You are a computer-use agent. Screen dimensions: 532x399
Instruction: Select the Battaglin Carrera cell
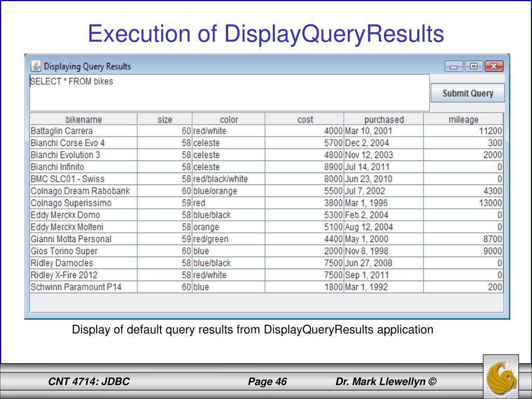[84, 131]
